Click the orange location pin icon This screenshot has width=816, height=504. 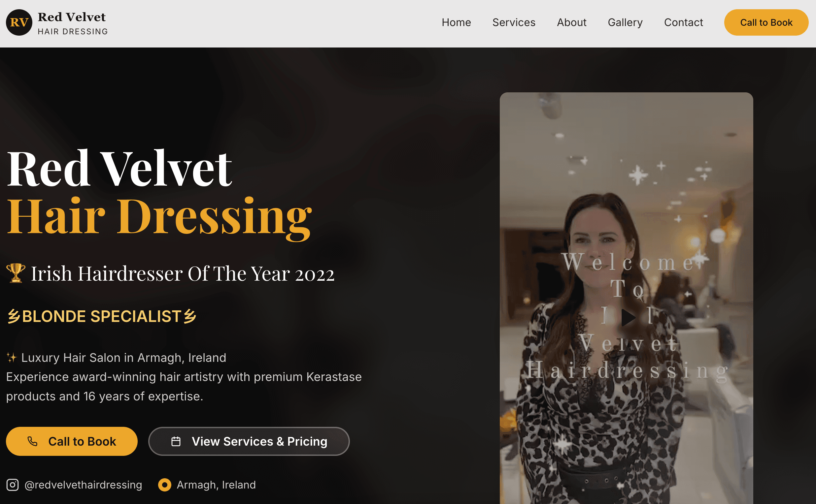164,485
